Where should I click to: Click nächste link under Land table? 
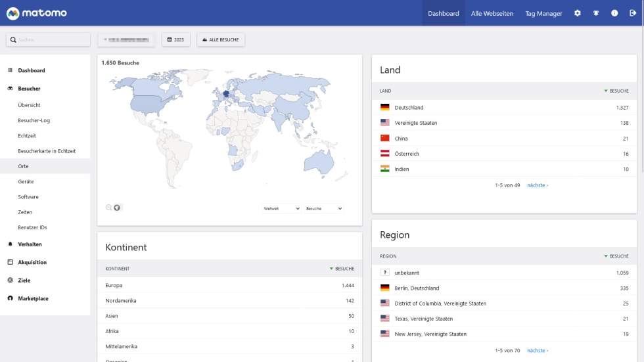(538, 185)
